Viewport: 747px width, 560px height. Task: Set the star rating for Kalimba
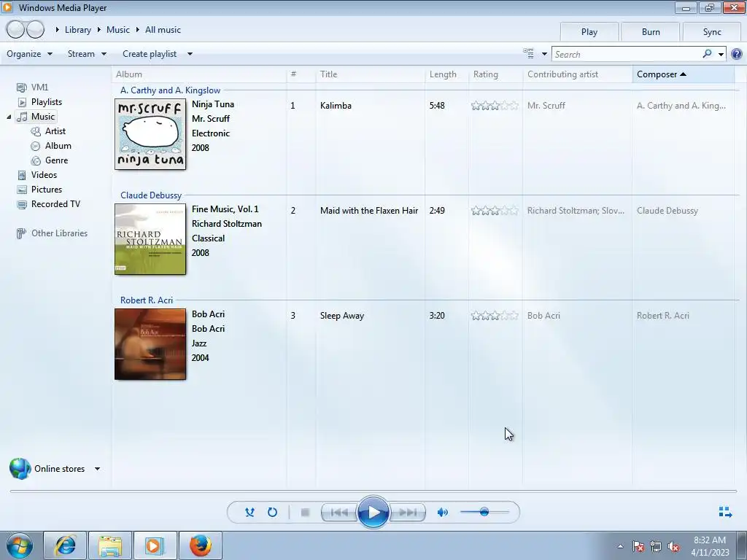click(x=495, y=106)
